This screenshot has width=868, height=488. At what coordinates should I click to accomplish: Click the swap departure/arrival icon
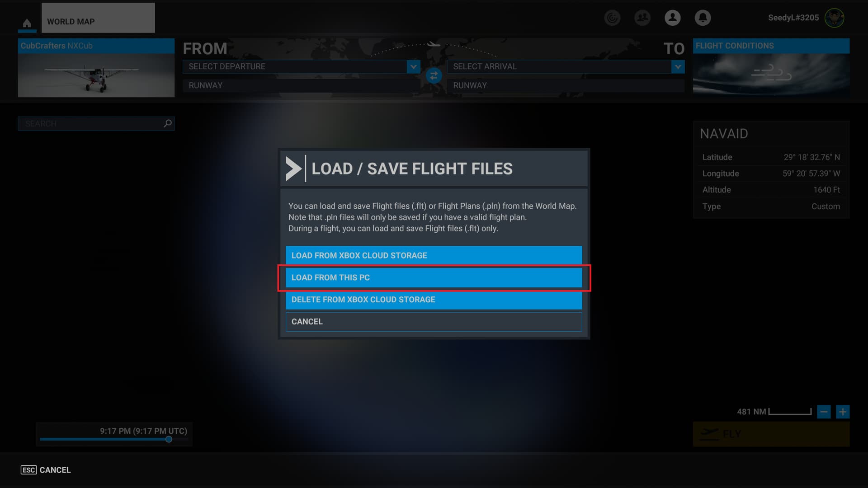[434, 75]
